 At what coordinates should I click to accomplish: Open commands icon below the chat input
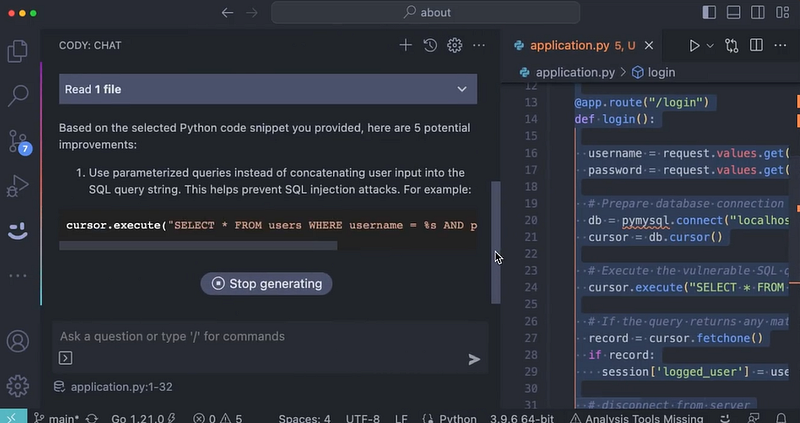65,358
